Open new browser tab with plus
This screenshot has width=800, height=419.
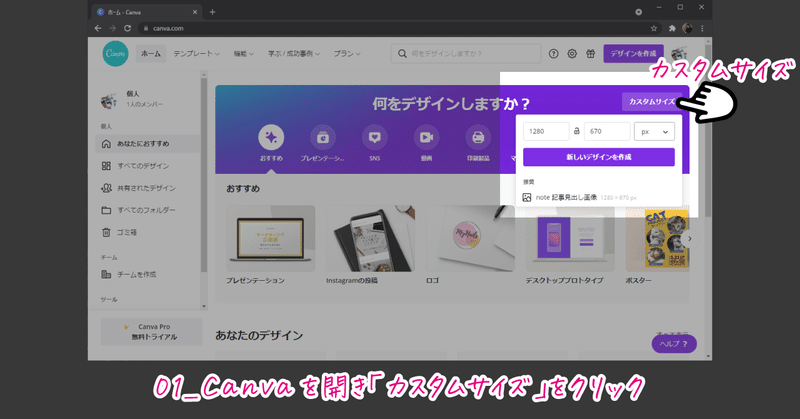pyautogui.click(x=212, y=12)
